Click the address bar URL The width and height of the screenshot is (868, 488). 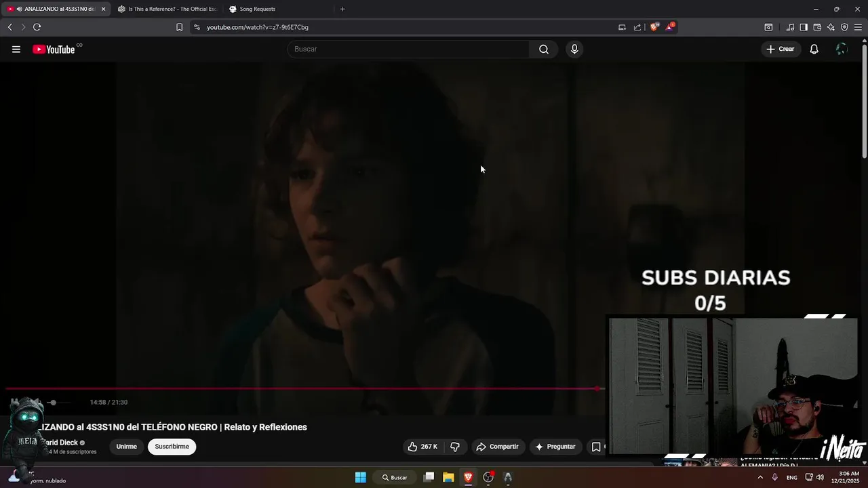tap(258, 27)
